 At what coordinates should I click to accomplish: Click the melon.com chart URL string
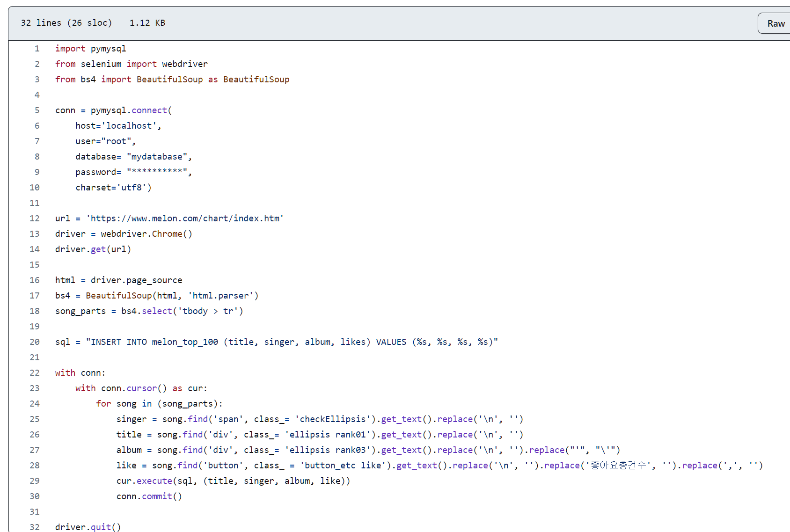point(185,219)
